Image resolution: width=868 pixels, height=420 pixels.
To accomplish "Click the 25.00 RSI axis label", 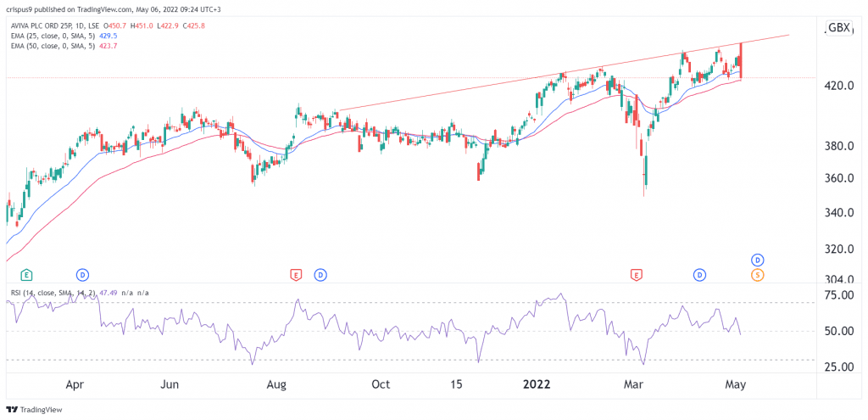I will coord(840,367).
